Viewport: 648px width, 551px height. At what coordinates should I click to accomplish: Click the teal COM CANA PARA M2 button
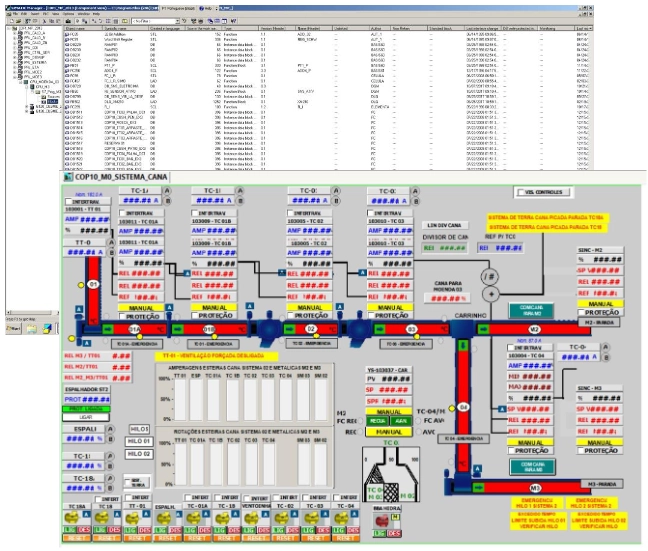pos(531,310)
